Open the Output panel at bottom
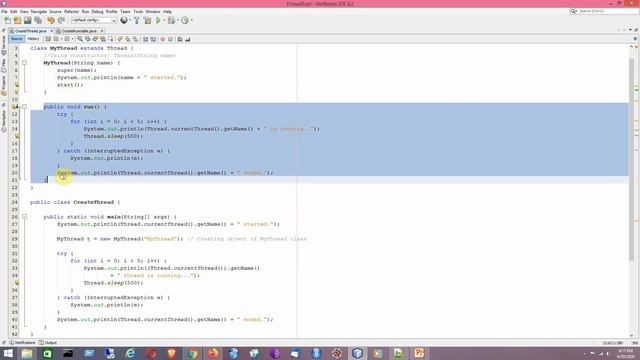 tap(48, 343)
